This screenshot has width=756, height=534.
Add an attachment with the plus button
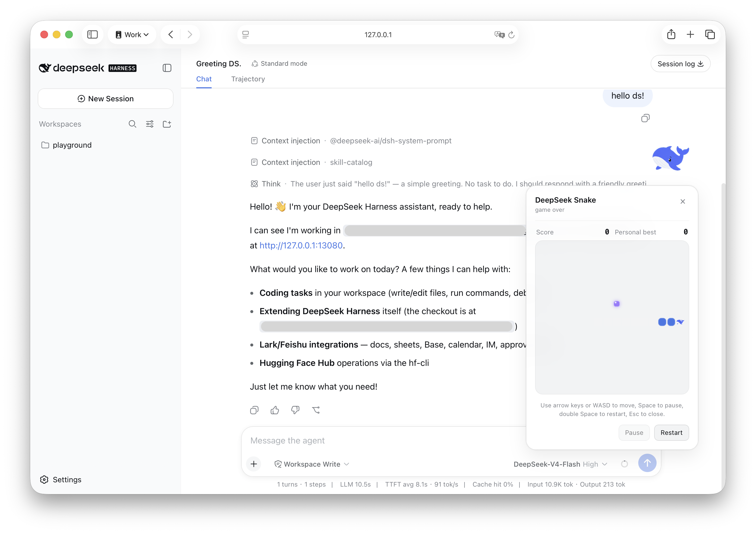coord(254,464)
